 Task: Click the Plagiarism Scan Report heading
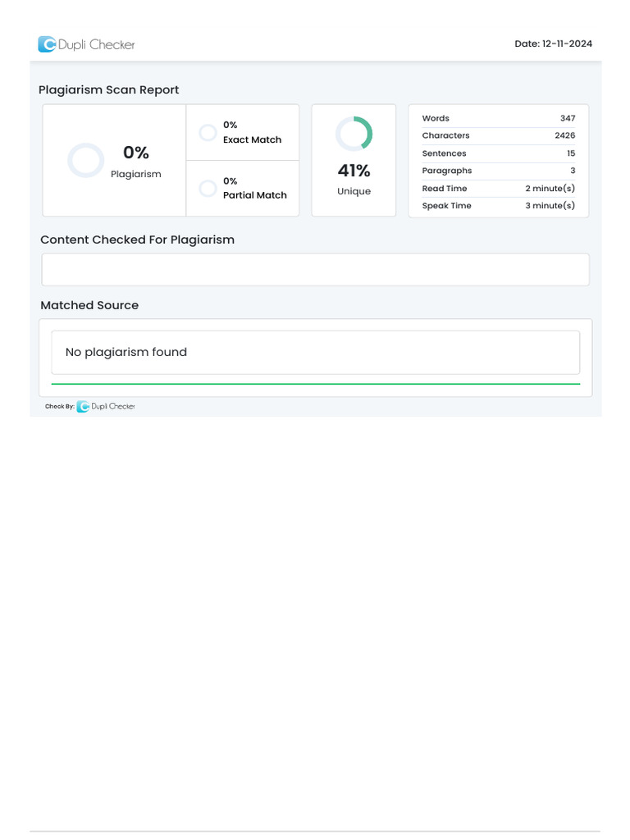pos(109,89)
